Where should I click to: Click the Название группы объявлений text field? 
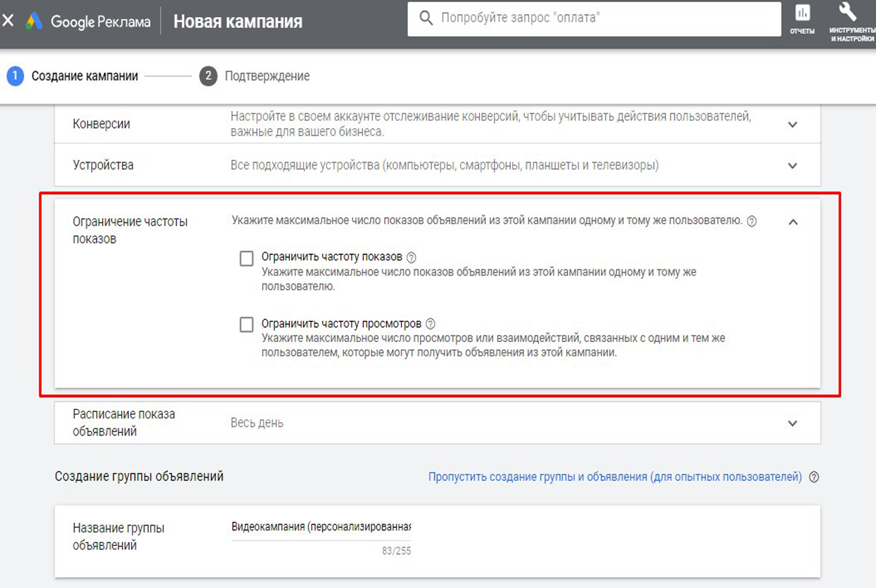click(321, 527)
